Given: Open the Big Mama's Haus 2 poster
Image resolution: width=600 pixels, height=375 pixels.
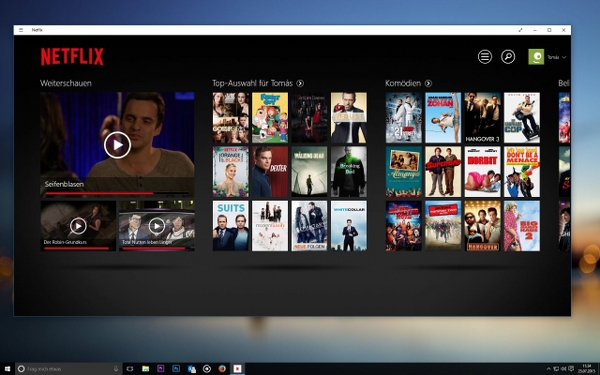Looking at the screenshot, I should 522,226.
